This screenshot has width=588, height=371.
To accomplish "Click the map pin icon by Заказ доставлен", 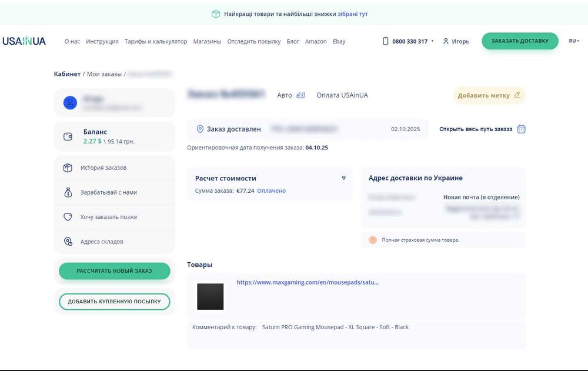I will (201, 129).
